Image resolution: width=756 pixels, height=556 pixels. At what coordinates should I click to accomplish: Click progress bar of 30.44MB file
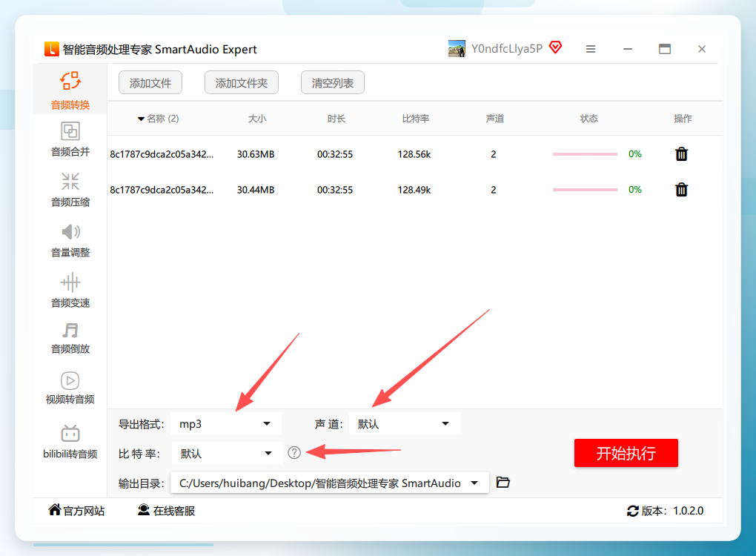(x=585, y=190)
